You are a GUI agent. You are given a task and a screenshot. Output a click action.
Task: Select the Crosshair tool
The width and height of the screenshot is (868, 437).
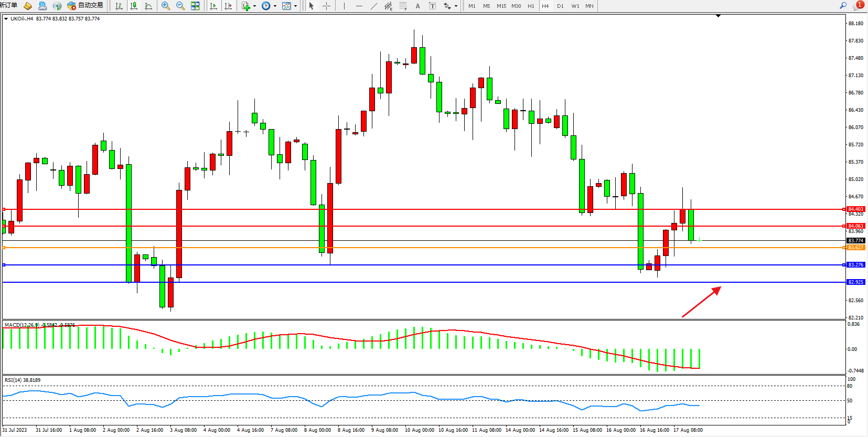click(x=326, y=6)
